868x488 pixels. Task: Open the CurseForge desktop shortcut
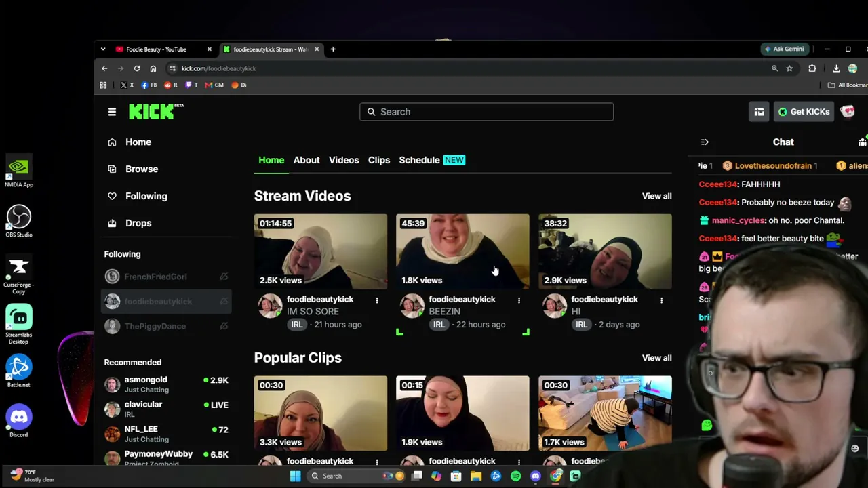click(x=19, y=274)
